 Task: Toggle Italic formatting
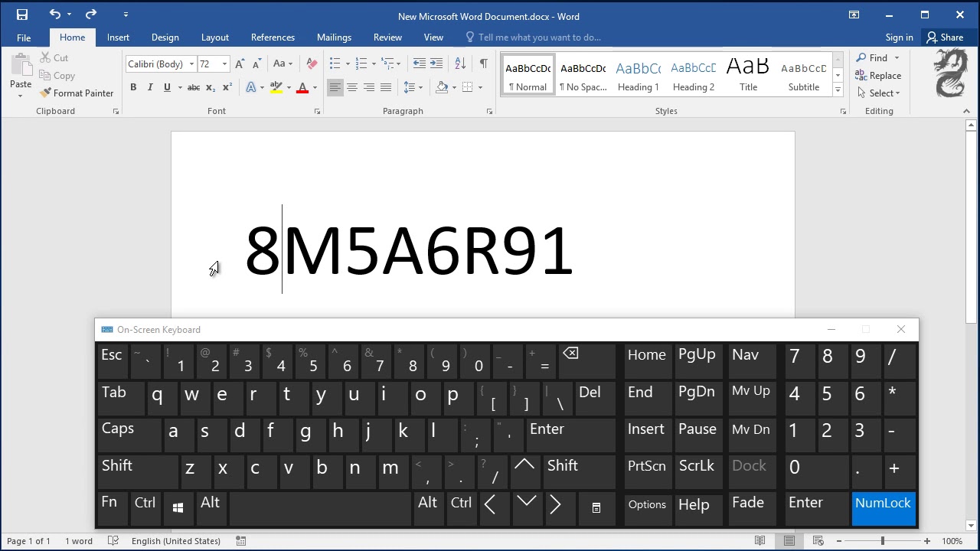pos(150,87)
